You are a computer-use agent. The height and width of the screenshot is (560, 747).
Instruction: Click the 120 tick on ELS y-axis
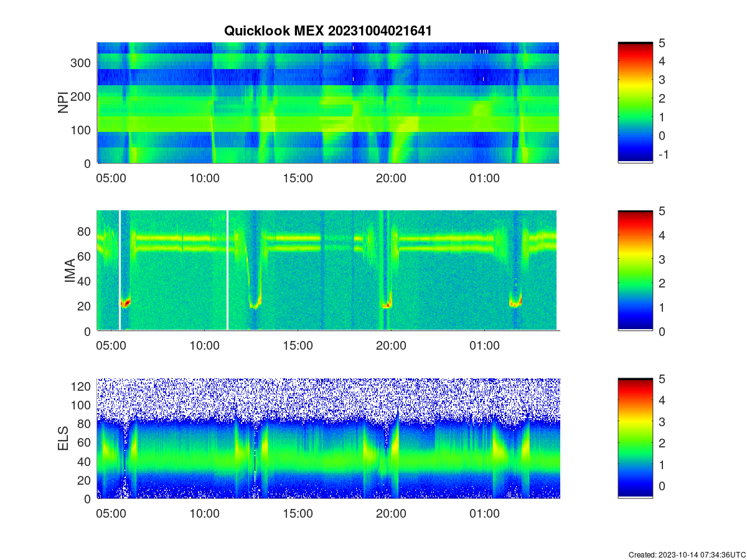82,386
